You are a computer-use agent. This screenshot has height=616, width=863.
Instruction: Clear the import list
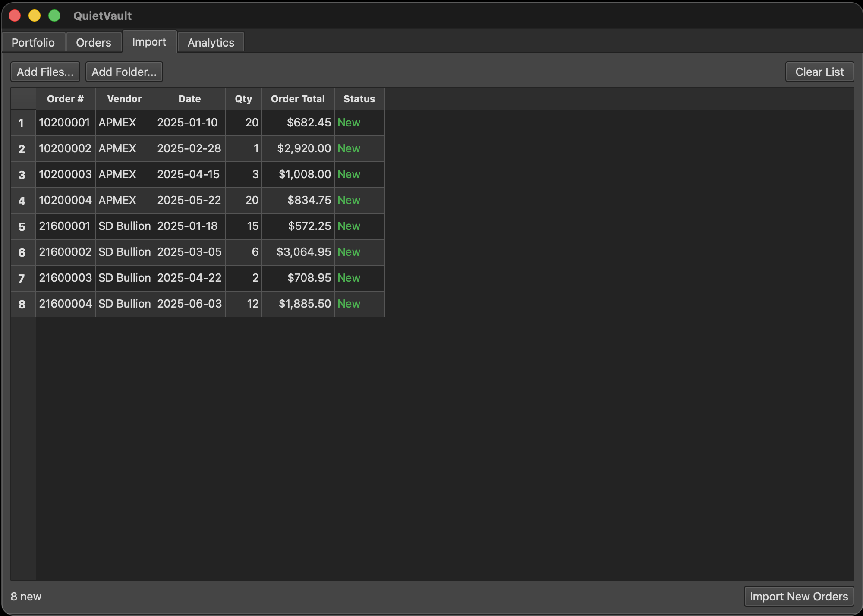point(819,72)
